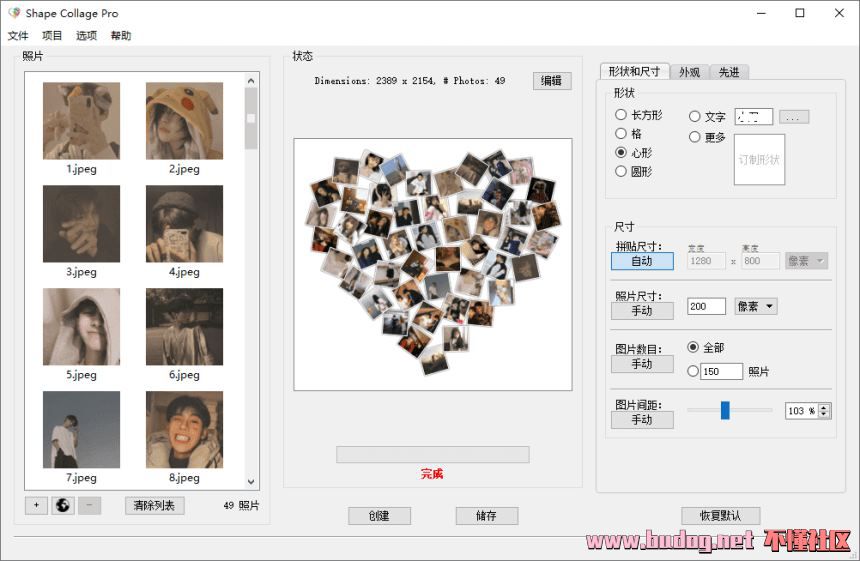This screenshot has height=561, width=860.
Task: Select the 1.jpeg photo thumbnail
Action: pyautogui.click(x=81, y=121)
